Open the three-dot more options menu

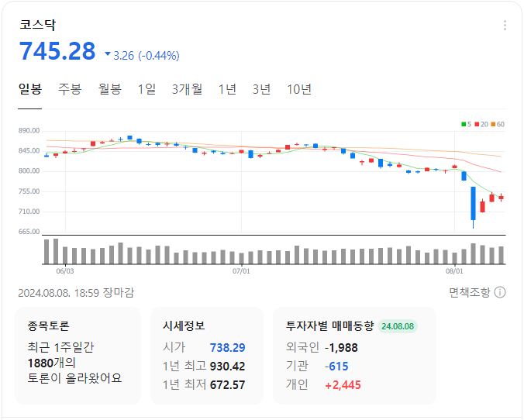(x=505, y=26)
